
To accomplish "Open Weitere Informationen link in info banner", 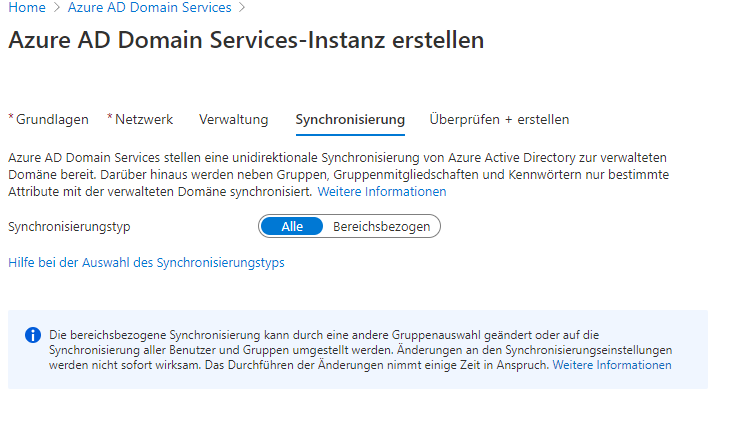I will tap(612, 366).
